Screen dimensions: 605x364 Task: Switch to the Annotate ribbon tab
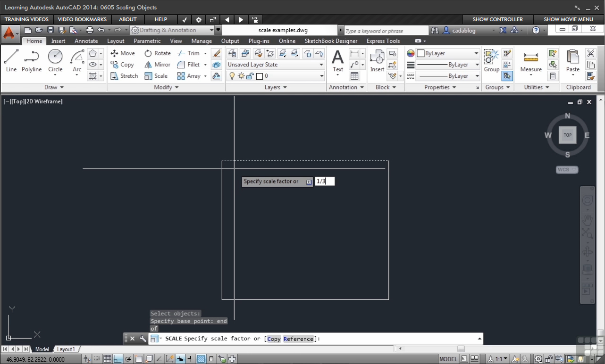point(86,41)
